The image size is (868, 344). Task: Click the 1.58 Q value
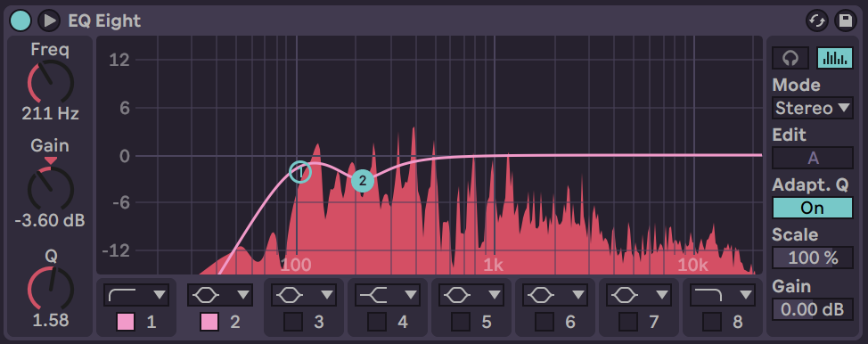click(x=51, y=321)
